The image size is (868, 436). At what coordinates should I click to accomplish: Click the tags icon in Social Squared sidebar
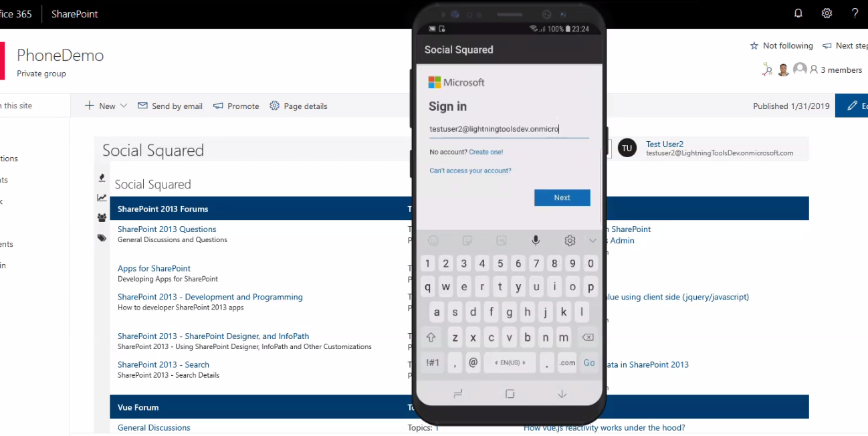coord(102,237)
